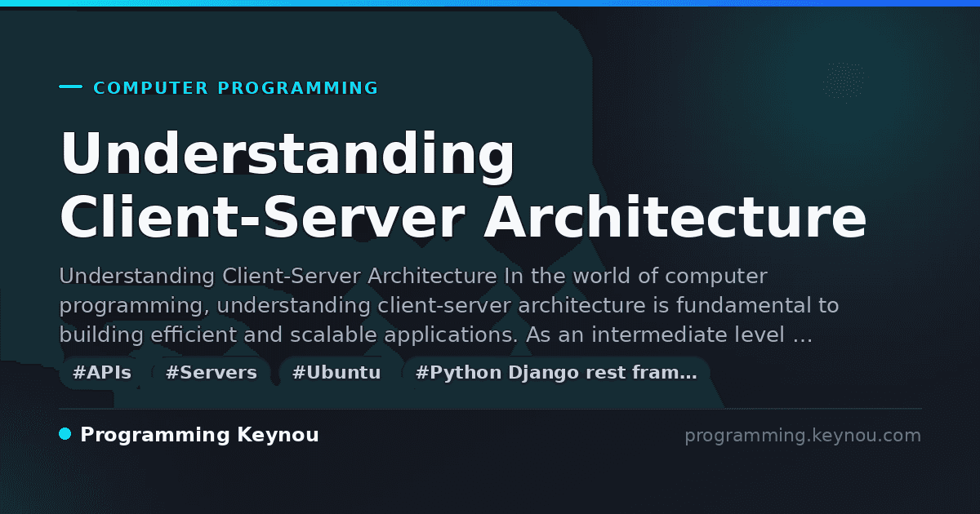
Task: Click the article description paragraph
Action: point(449,305)
